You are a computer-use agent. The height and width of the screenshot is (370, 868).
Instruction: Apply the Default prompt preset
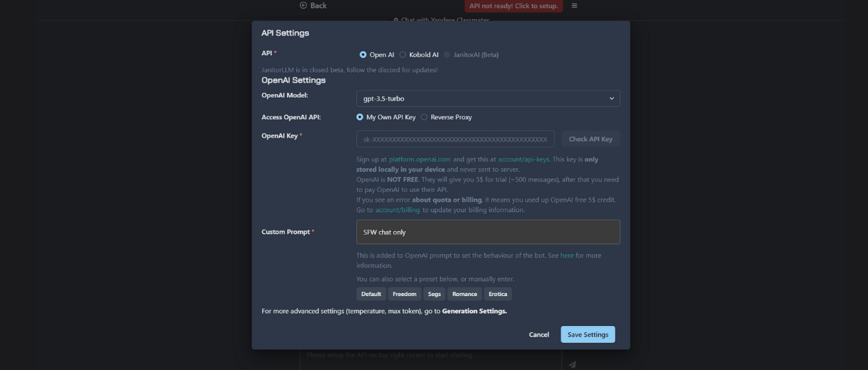[371, 294]
